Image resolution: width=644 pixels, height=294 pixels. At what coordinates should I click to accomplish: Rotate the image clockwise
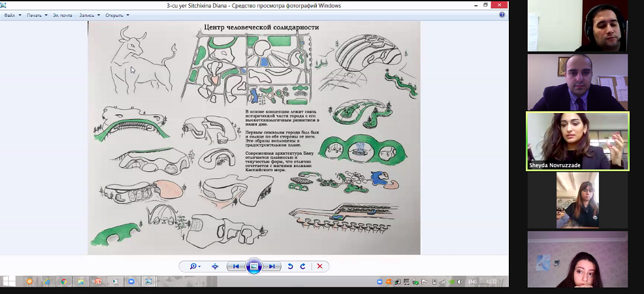[302, 267]
